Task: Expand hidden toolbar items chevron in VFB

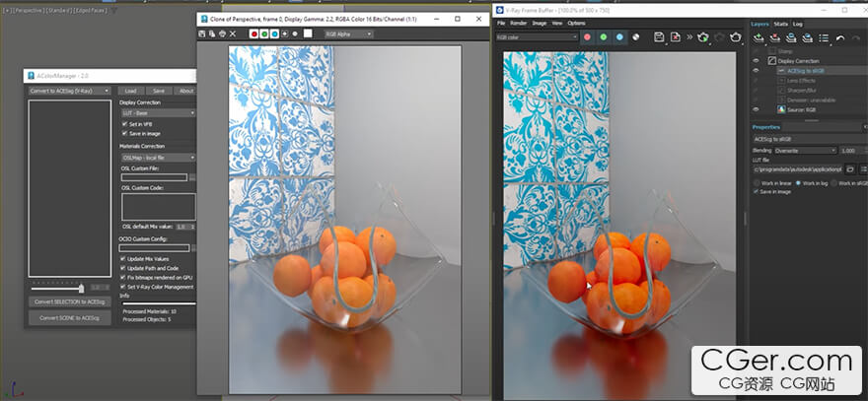Action: 689,37
